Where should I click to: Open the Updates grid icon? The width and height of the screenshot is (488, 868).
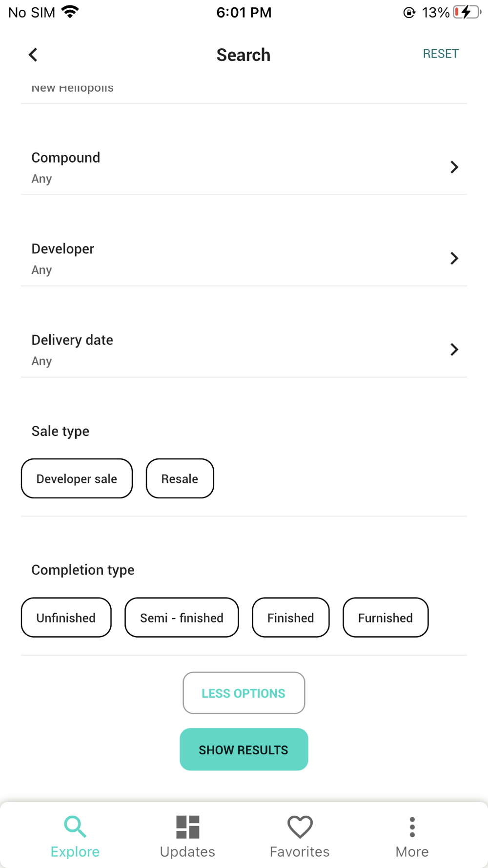[187, 827]
